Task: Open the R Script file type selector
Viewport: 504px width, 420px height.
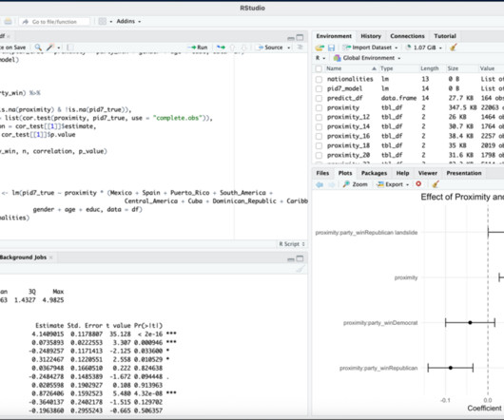Action: [x=292, y=244]
